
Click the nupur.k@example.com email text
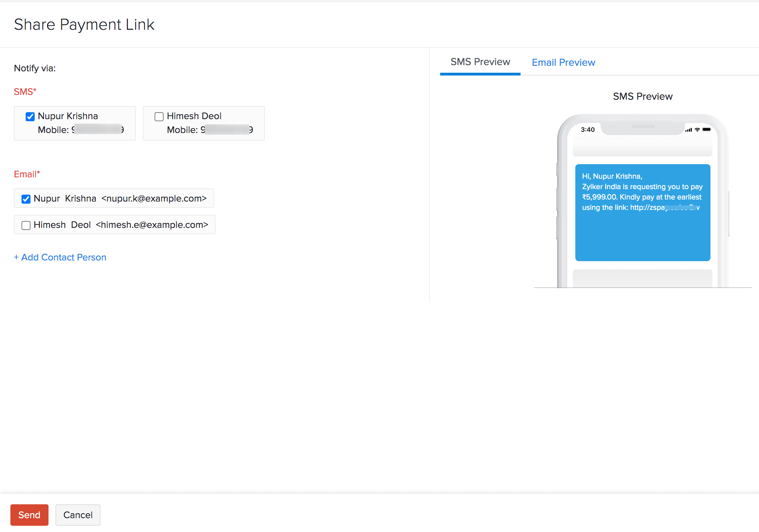(154, 198)
